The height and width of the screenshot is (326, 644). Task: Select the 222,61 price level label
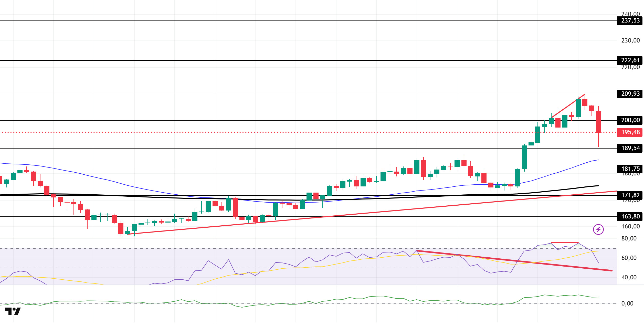[630, 60]
